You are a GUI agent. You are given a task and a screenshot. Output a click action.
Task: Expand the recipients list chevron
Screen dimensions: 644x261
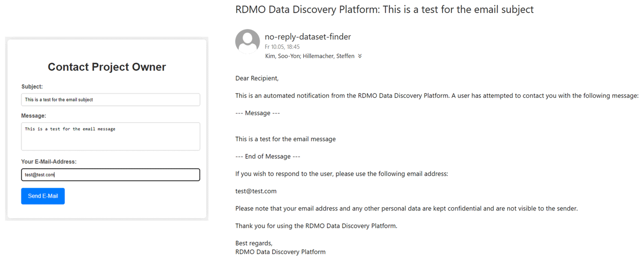click(x=360, y=56)
